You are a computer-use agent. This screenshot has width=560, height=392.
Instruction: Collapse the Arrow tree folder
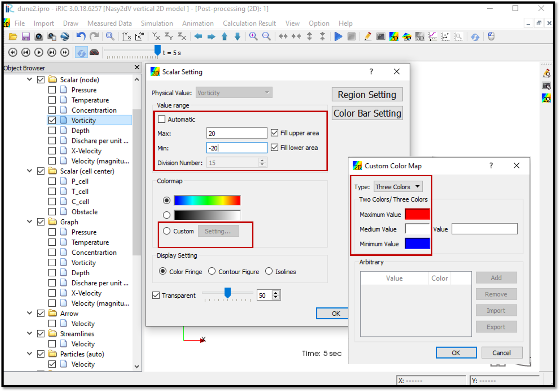(x=30, y=313)
